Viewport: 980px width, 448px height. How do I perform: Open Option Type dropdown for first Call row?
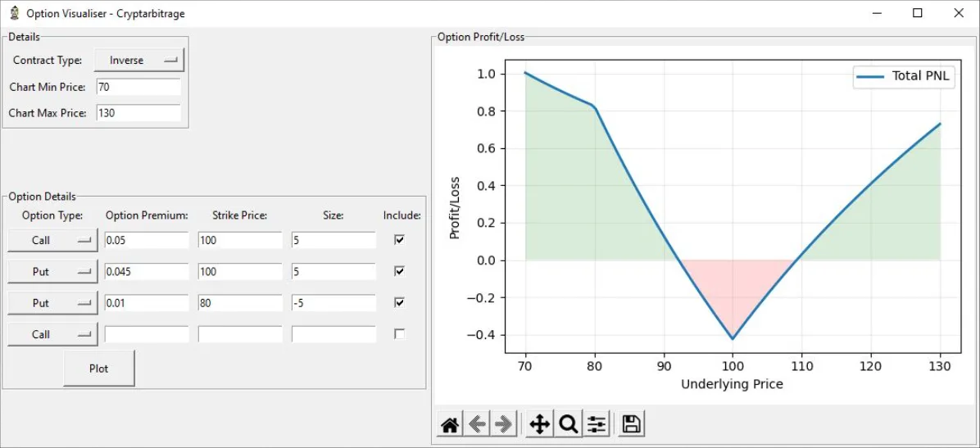pyautogui.click(x=52, y=240)
